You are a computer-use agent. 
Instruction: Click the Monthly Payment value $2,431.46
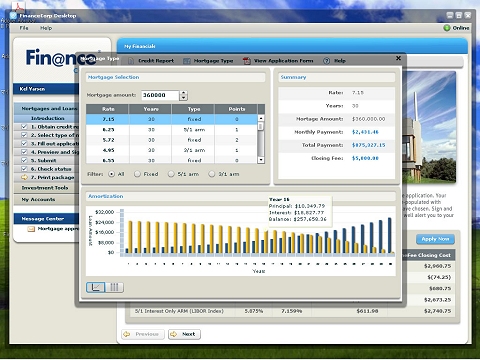point(365,132)
